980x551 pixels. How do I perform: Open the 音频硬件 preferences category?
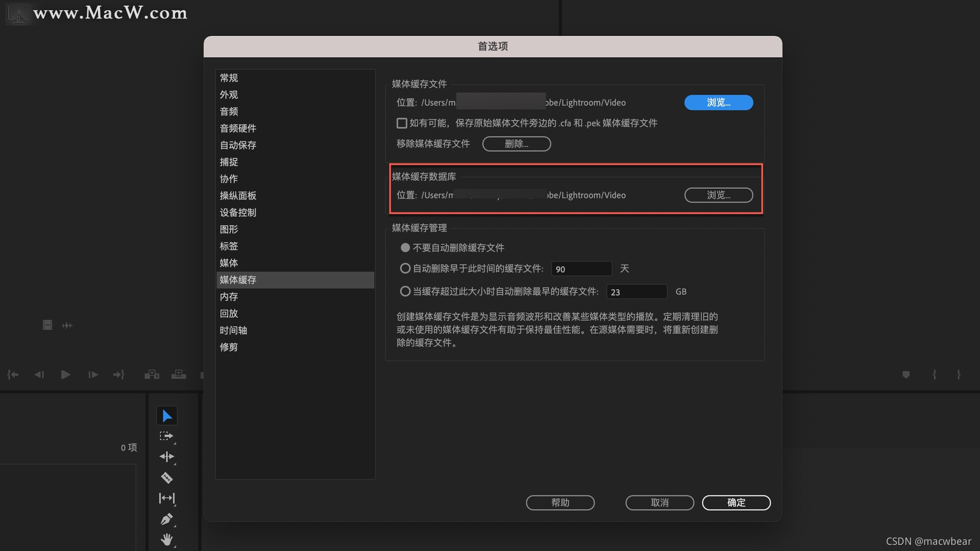238,129
